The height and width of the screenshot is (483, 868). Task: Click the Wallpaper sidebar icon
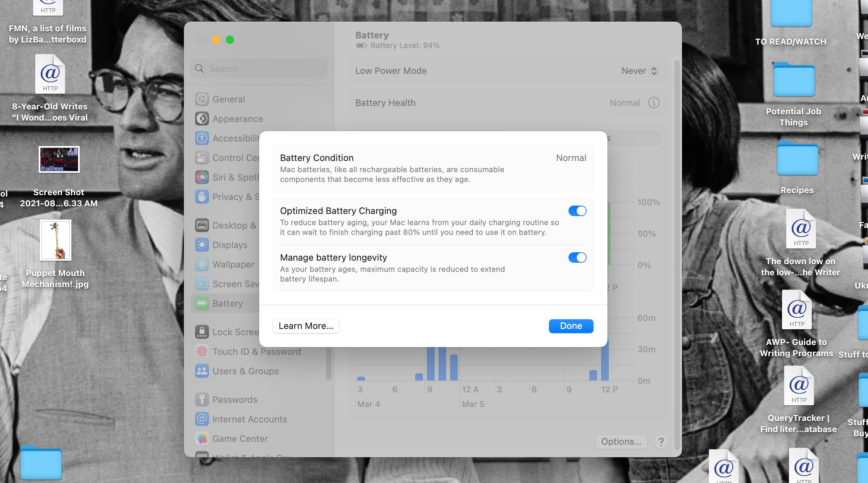(202, 264)
